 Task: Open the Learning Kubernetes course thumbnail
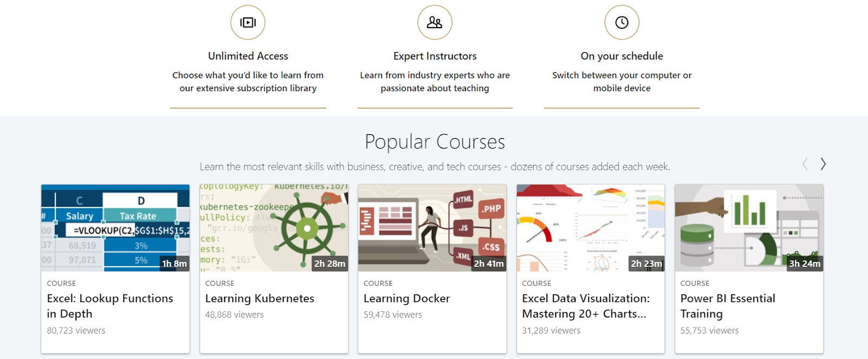tap(274, 228)
